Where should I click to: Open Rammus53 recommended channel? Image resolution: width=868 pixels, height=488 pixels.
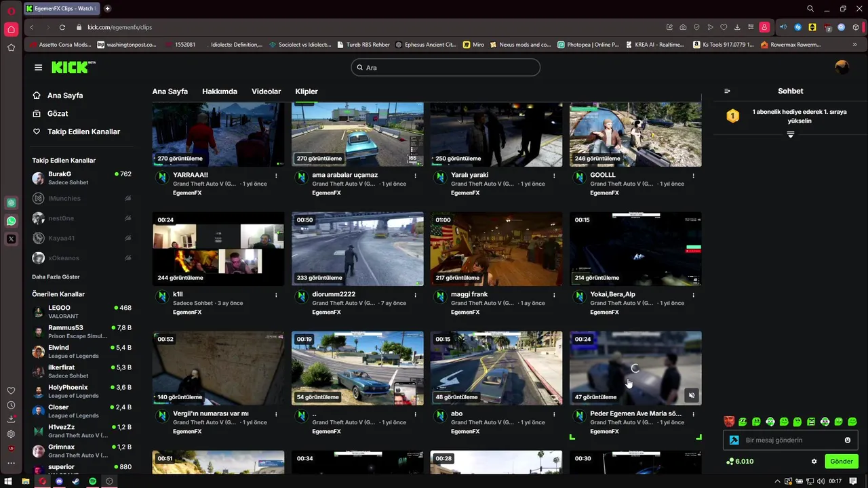tap(81, 331)
